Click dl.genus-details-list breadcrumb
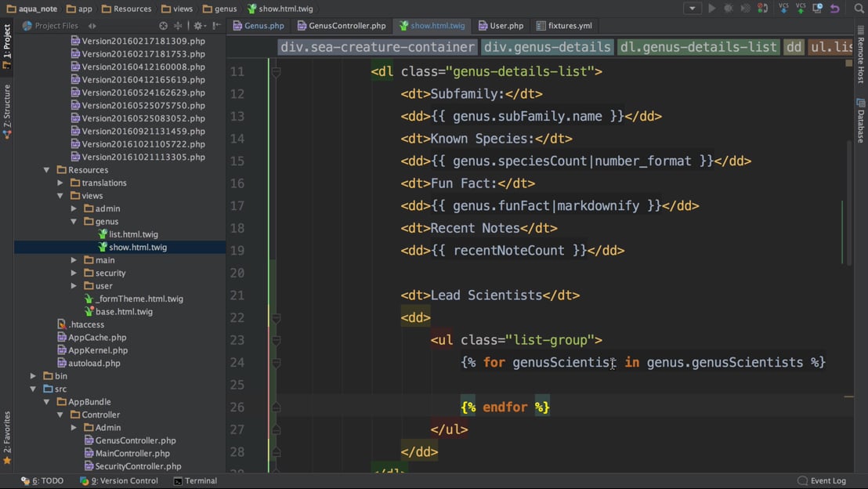Screen dimensions: 868x489 pos(697,47)
